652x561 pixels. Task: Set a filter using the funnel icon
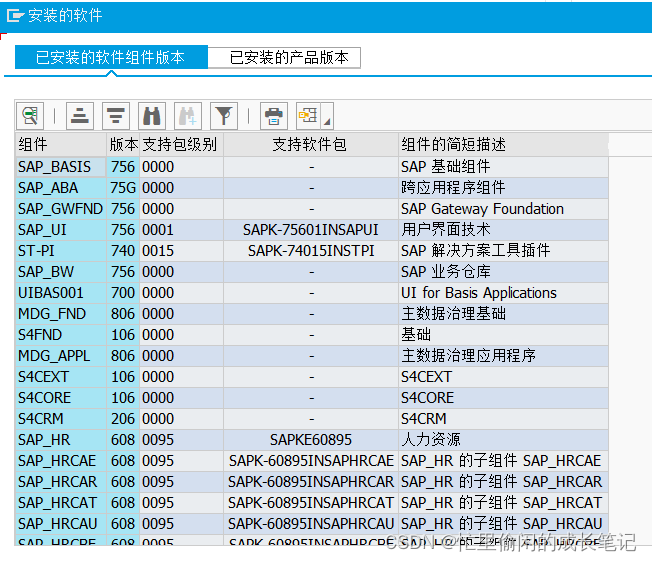(x=224, y=116)
